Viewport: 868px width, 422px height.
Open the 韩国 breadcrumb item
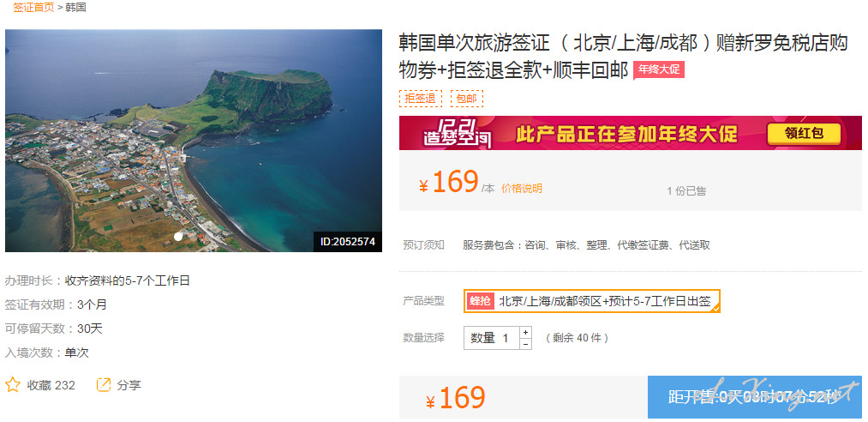[76, 8]
